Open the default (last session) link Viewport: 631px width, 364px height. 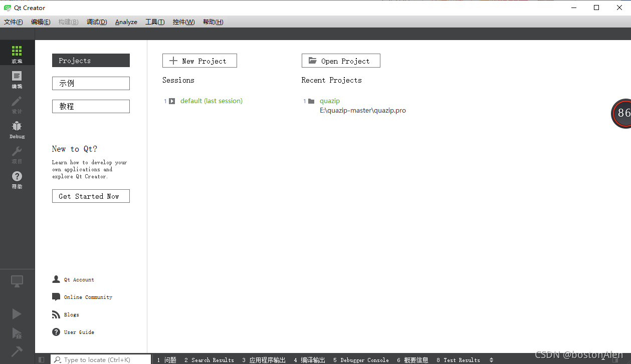coord(212,101)
